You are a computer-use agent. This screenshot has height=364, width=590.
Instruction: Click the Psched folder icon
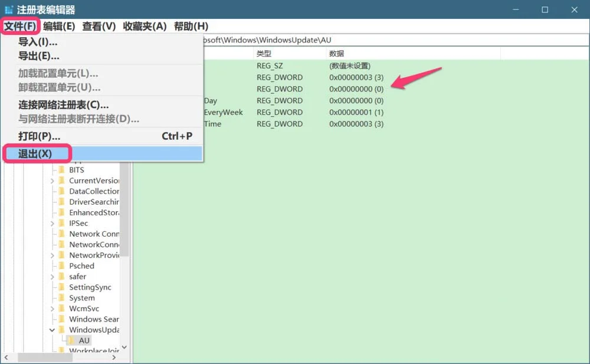point(62,265)
